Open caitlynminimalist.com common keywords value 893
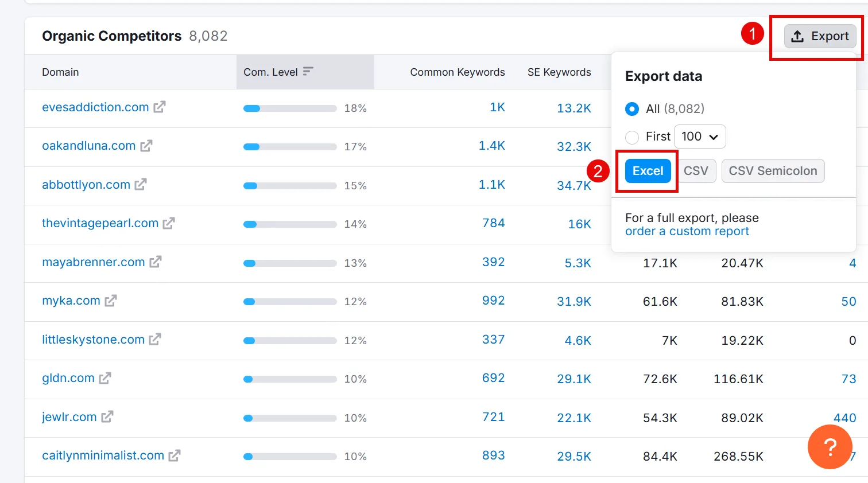The height and width of the screenshot is (483, 868). point(494,455)
